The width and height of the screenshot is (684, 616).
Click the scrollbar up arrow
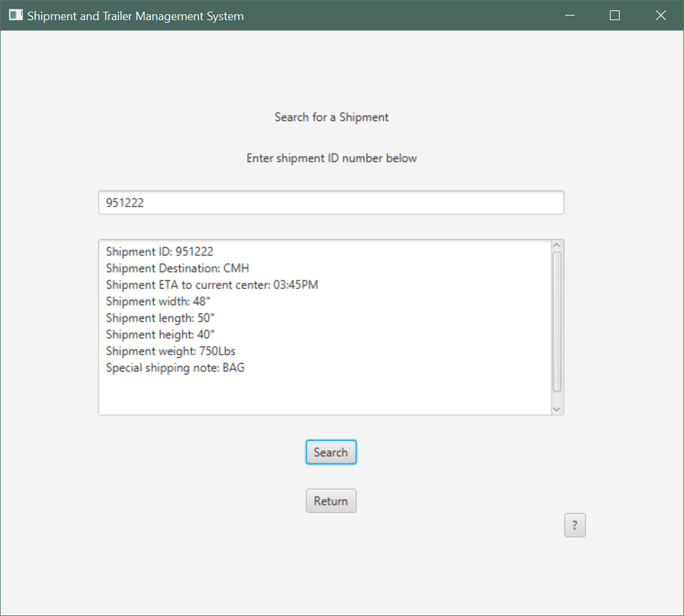[557, 244]
